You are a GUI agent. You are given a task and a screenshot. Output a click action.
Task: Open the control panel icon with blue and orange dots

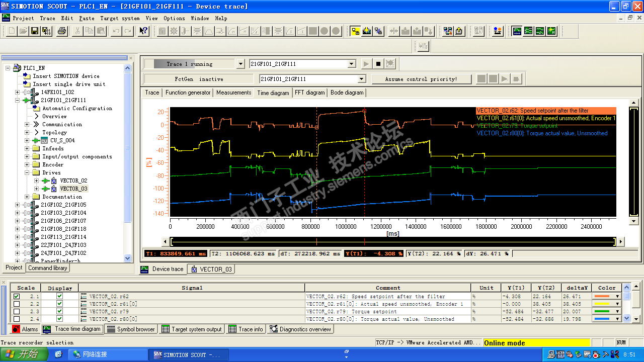coord(498,31)
